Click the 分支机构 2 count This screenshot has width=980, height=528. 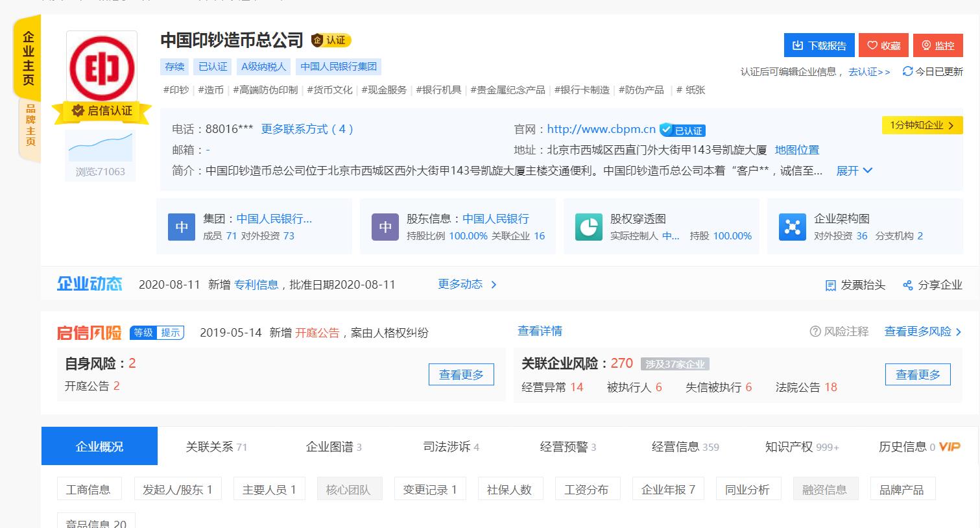[x=899, y=235]
